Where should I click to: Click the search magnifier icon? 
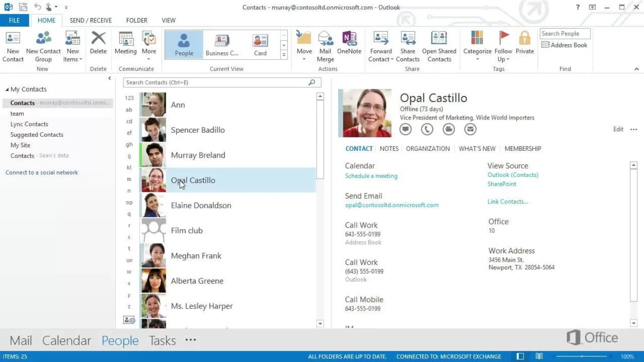312,82
